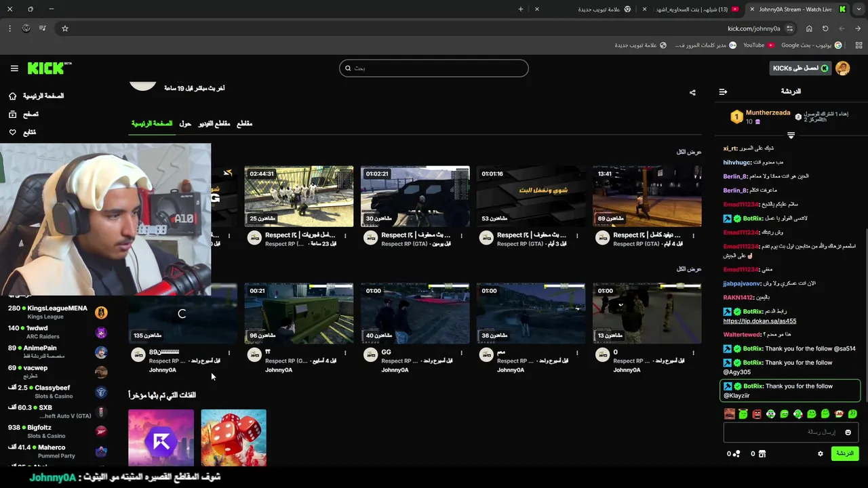Open the media control icon in the browser toolbar

tap(42, 28)
